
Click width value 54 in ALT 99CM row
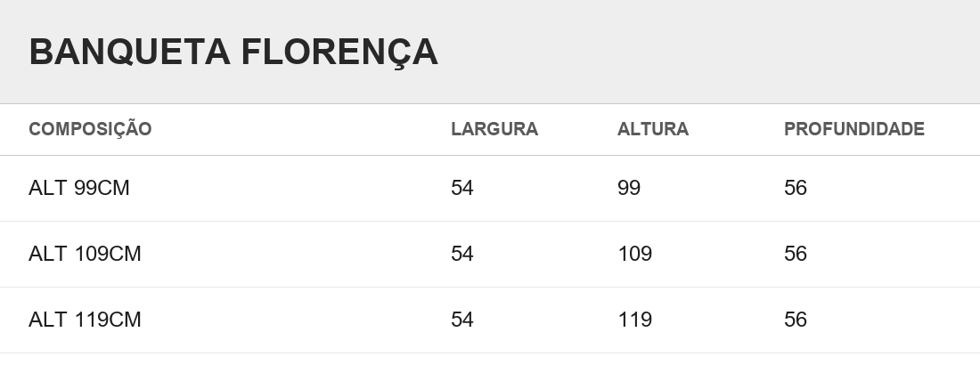(461, 188)
